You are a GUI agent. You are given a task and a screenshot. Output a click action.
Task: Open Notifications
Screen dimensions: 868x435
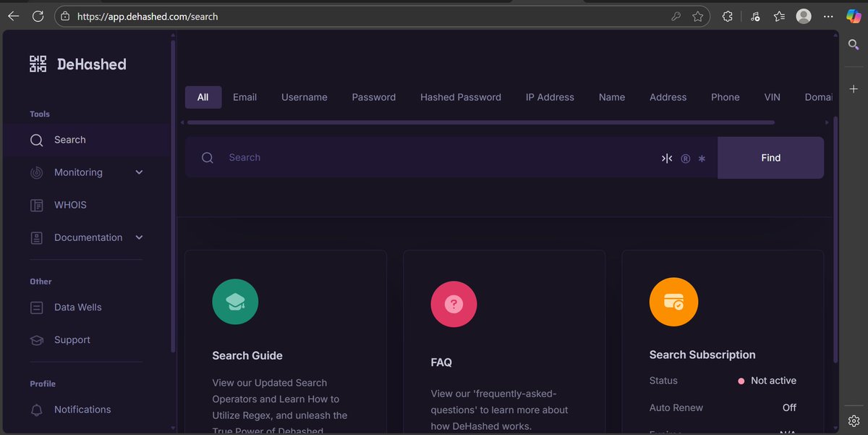pyautogui.click(x=82, y=409)
